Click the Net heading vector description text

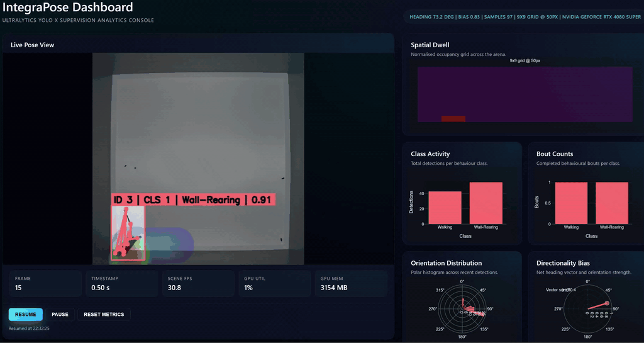(x=584, y=273)
